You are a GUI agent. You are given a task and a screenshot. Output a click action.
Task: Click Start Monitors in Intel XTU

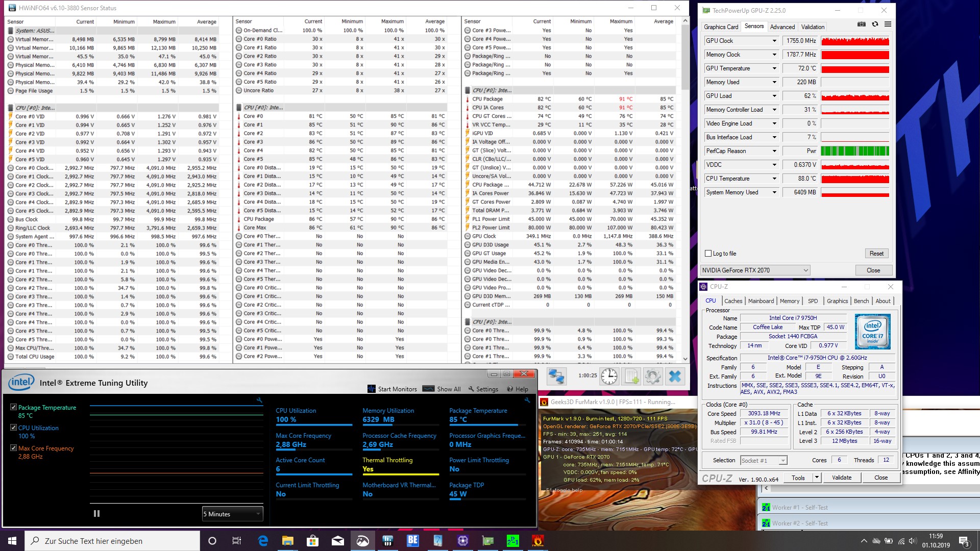click(392, 389)
